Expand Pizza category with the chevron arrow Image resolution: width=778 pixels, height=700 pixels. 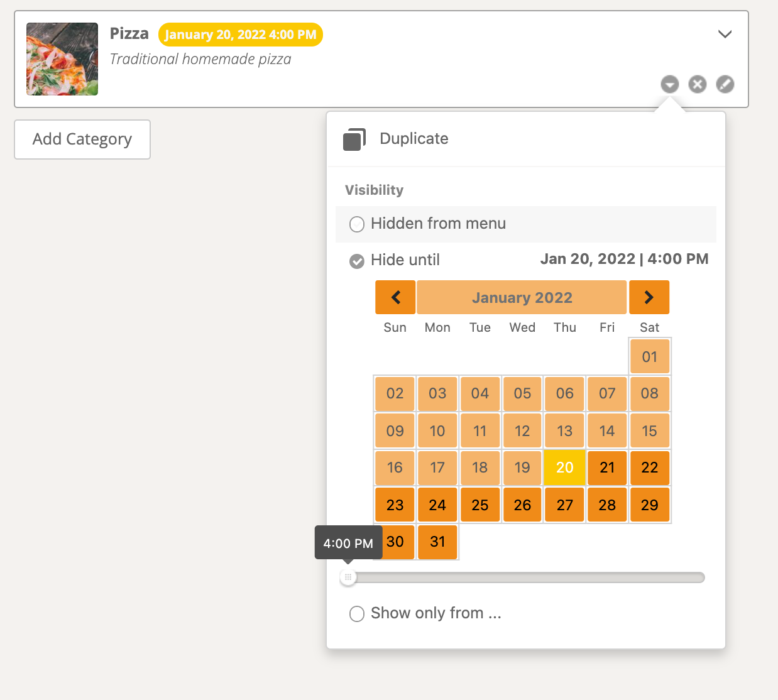[725, 34]
